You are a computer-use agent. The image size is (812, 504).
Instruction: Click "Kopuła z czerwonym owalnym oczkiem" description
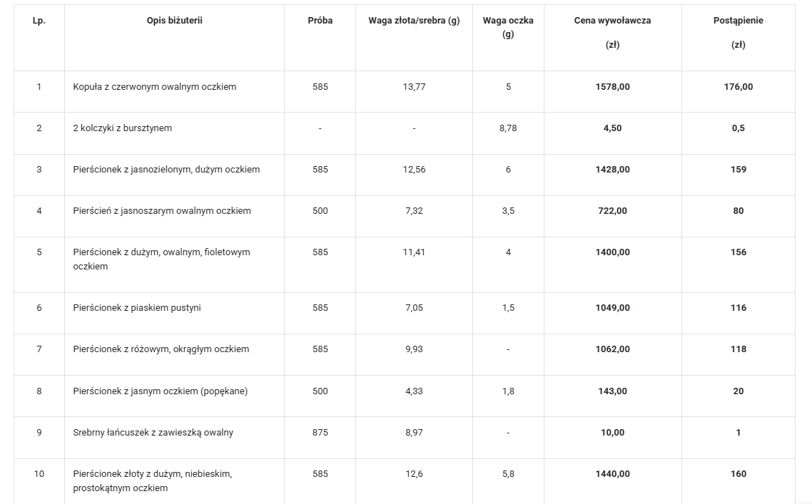coord(154,87)
